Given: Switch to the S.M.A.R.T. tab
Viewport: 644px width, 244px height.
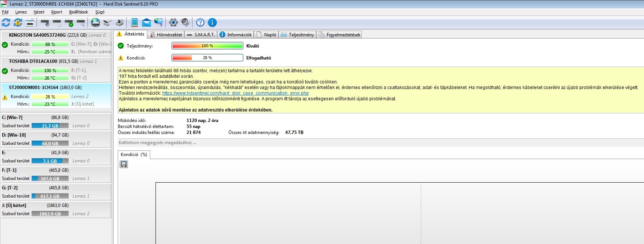Looking at the screenshot, I should (x=201, y=35).
